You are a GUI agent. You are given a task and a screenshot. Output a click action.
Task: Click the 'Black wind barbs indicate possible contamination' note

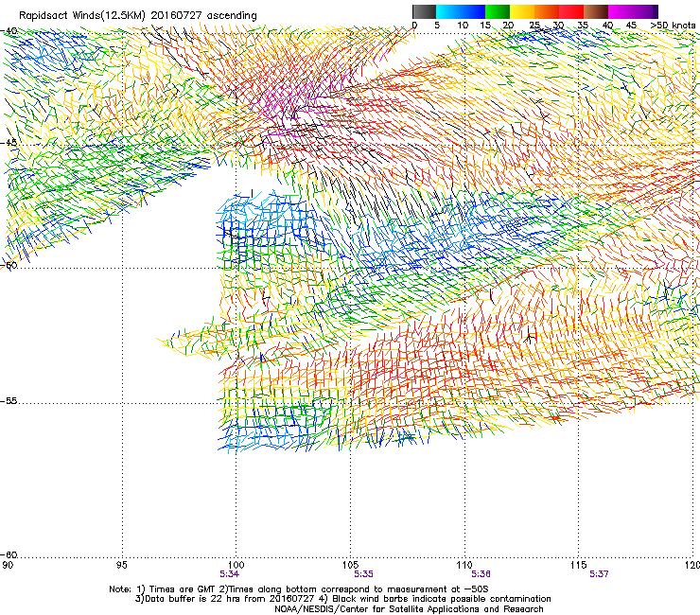click(x=442, y=599)
